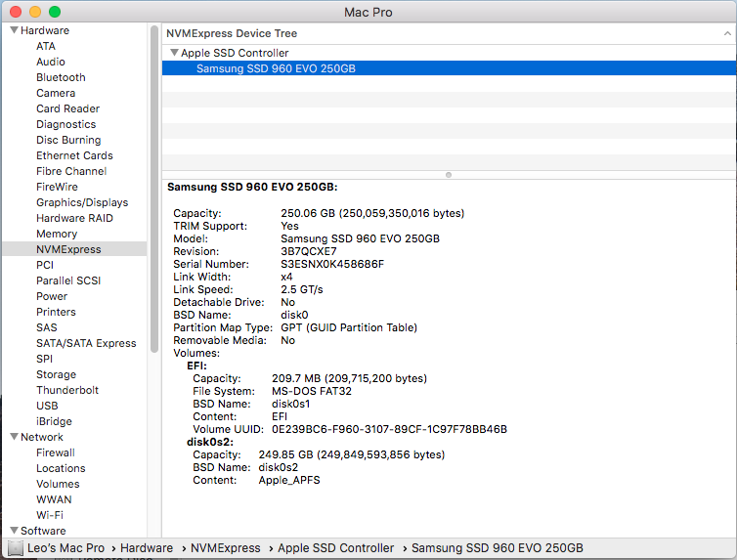Screen dimensions: 737x560
Task: Select Audio in the sidebar
Action: pyautogui.click(x=50, y=62)
